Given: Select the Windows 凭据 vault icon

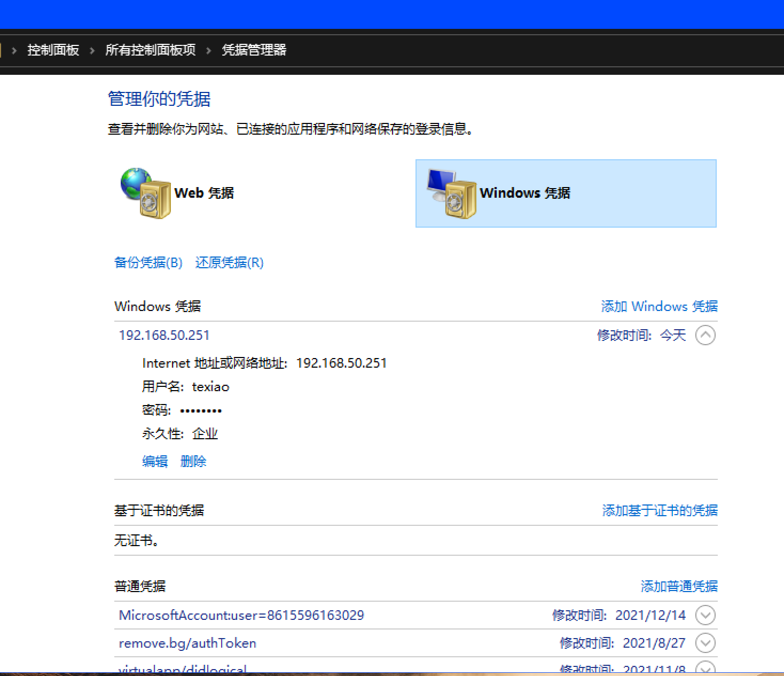Looking at the screenshot, I should point(451,193).
